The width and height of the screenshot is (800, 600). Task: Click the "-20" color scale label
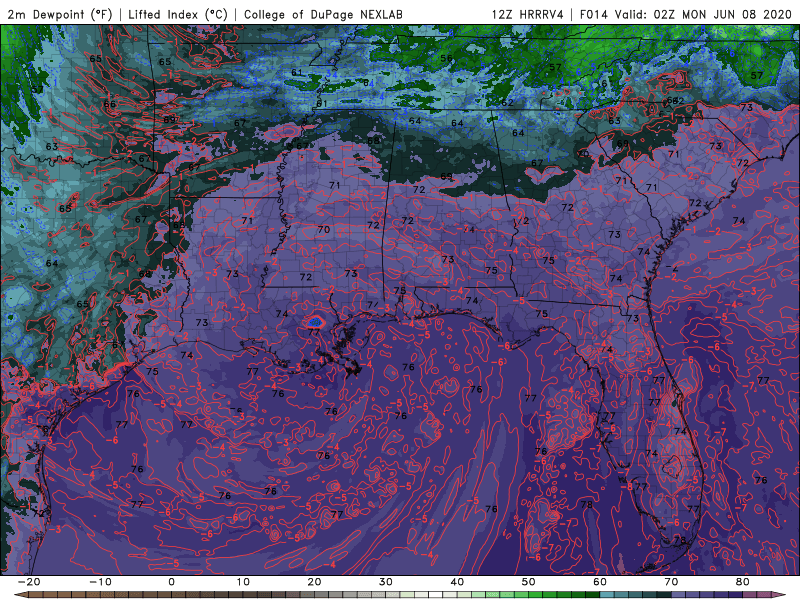[x=29, y=582]
